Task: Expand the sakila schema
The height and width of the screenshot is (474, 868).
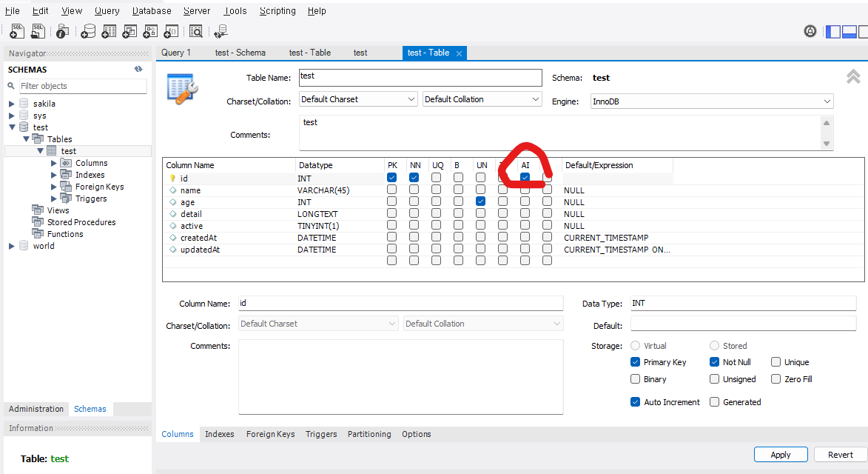Action: 12,104
